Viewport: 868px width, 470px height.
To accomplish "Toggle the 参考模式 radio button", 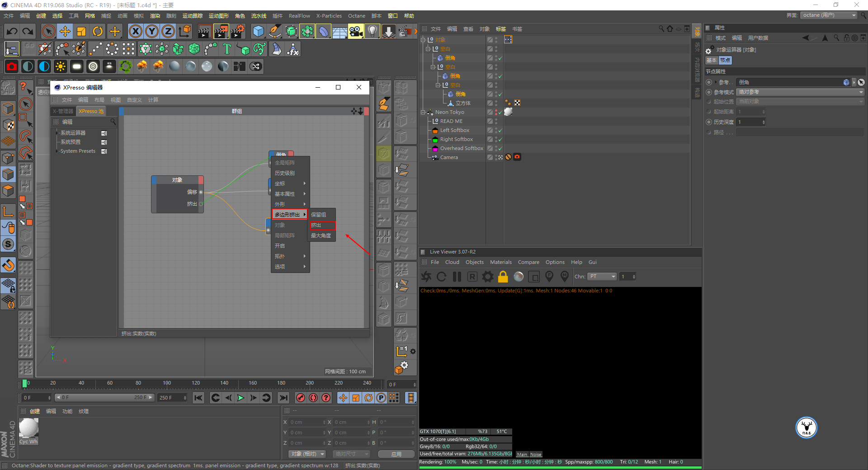I will pos(709,92).
